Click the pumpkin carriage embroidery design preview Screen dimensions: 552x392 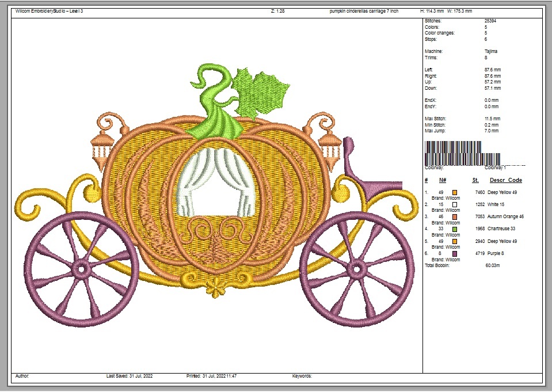coord(216,195)
